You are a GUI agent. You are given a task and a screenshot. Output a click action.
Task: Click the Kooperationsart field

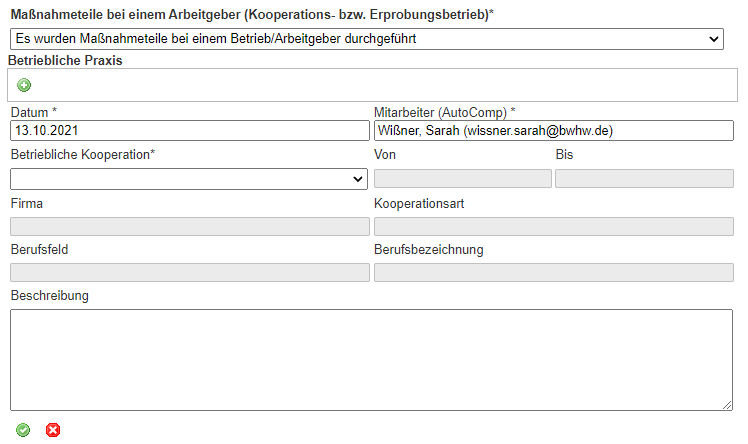point(553,227)
